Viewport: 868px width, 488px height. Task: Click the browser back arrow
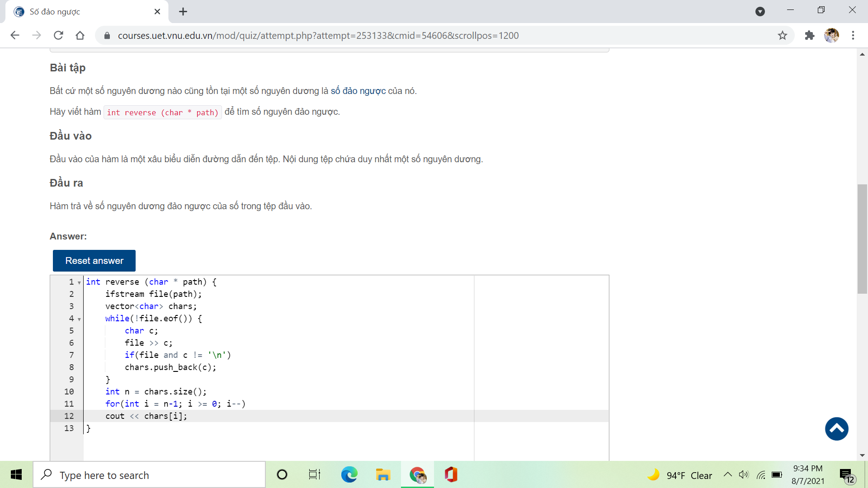15,35
